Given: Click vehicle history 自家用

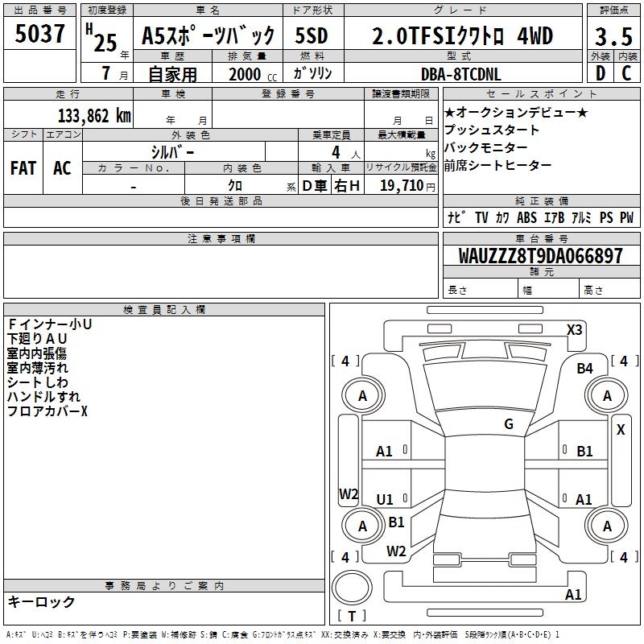Looking at the screenshot, I should (172, 74).
